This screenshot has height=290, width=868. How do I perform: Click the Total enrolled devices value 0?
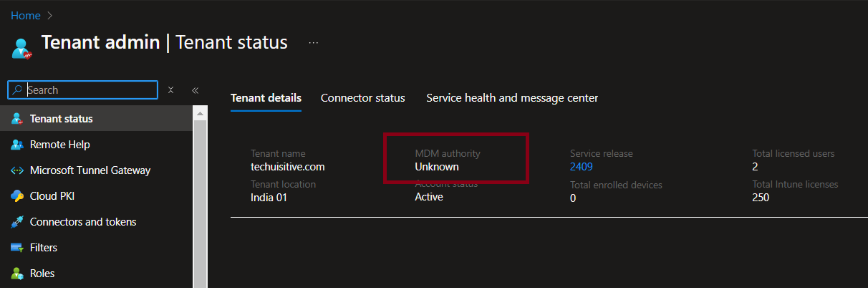(573, 198)
